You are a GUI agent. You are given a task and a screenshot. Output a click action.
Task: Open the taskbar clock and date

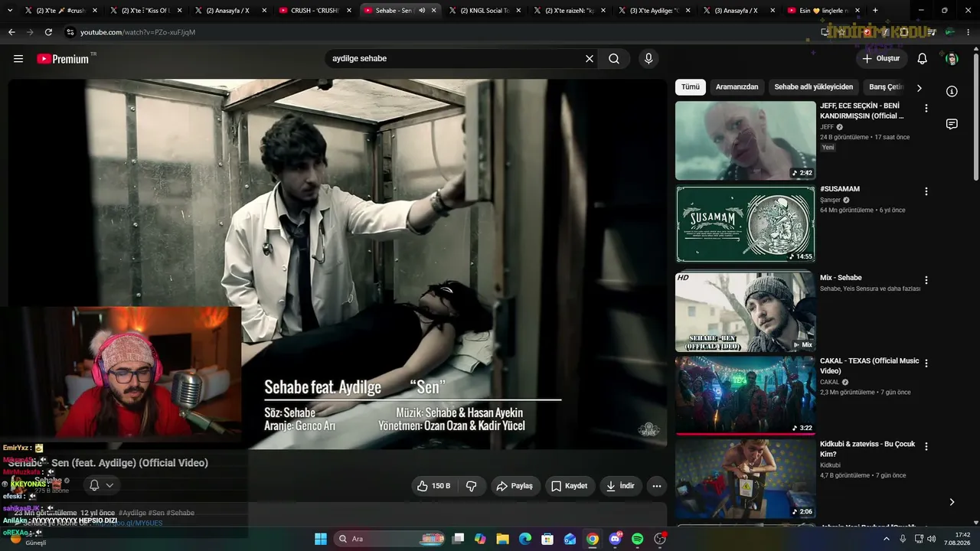pos(957,539)
